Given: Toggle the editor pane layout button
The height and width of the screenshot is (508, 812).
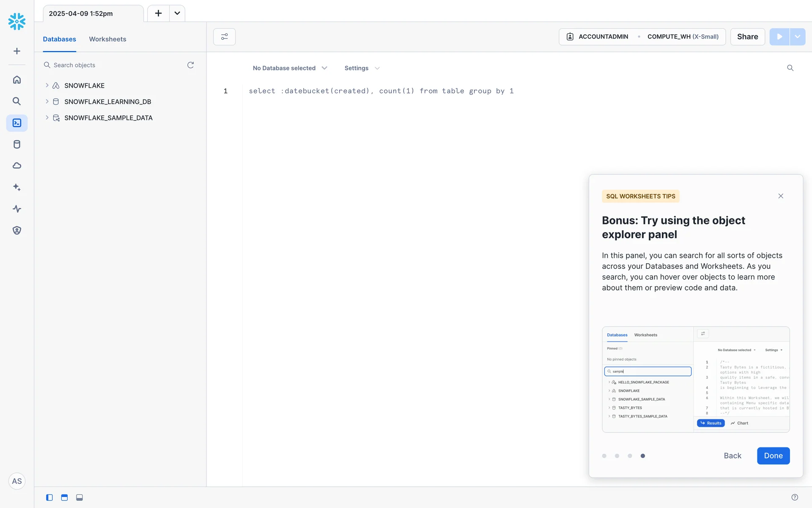Looking at the screenshot, I should click(64, 497).
